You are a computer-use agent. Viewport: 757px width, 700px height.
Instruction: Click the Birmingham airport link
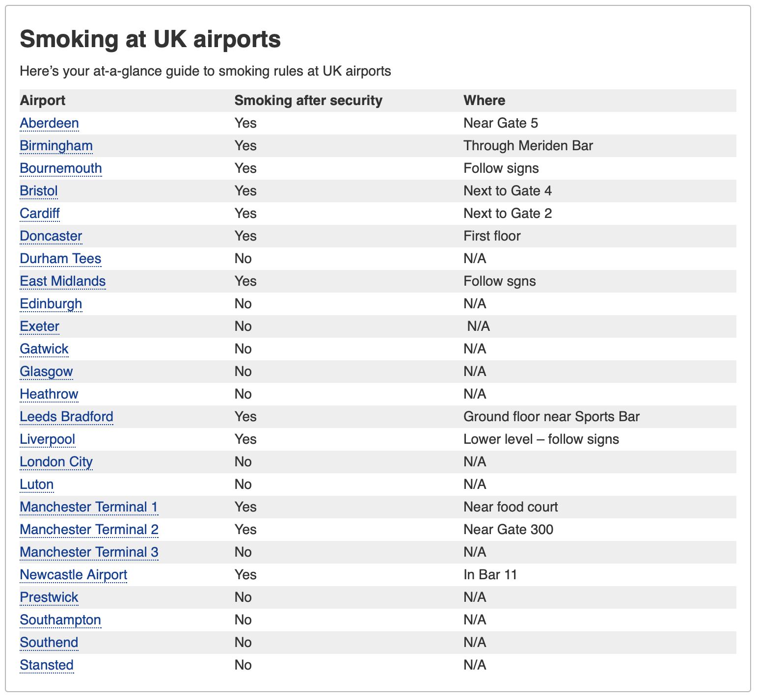coord(56,145)
